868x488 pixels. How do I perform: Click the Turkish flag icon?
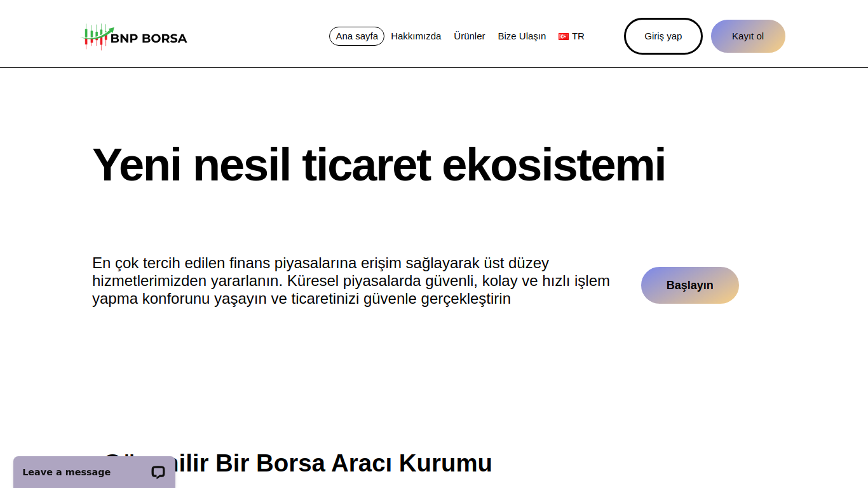[563, 37]
